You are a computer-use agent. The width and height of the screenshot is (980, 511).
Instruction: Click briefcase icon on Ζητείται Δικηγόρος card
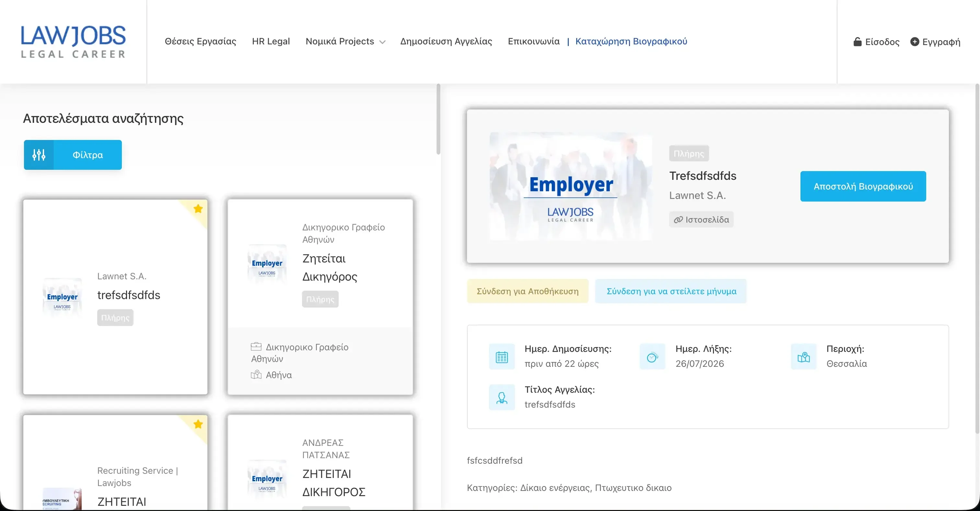[256, 347]
